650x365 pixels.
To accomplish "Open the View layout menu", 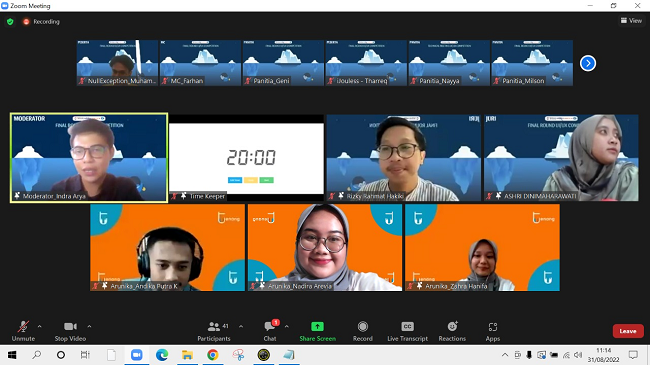I will (631, 20).
